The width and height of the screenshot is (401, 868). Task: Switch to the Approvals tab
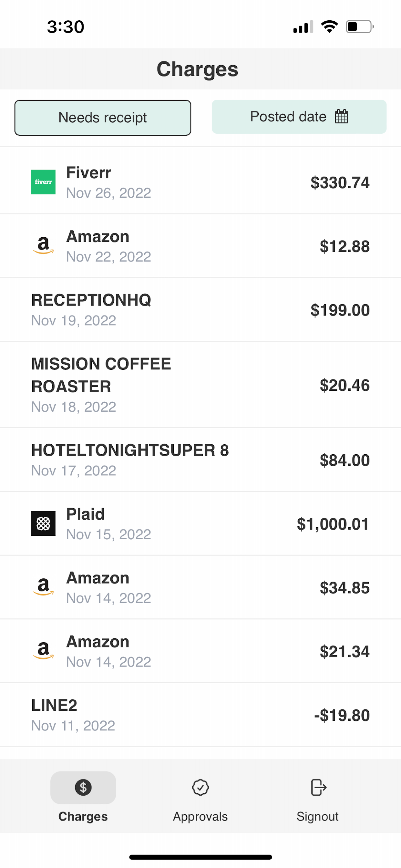tap(200, 816)
